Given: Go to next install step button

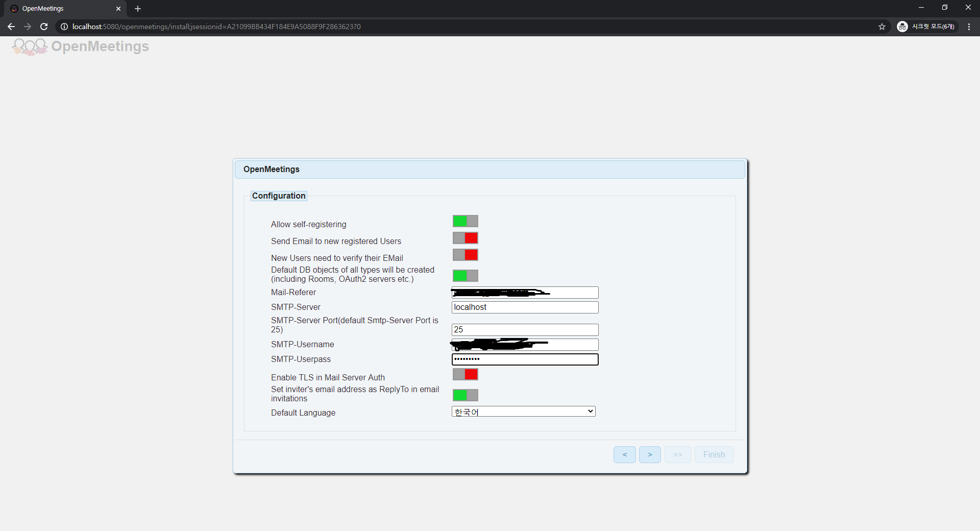Looking at the screenshot, I should 650,454.
